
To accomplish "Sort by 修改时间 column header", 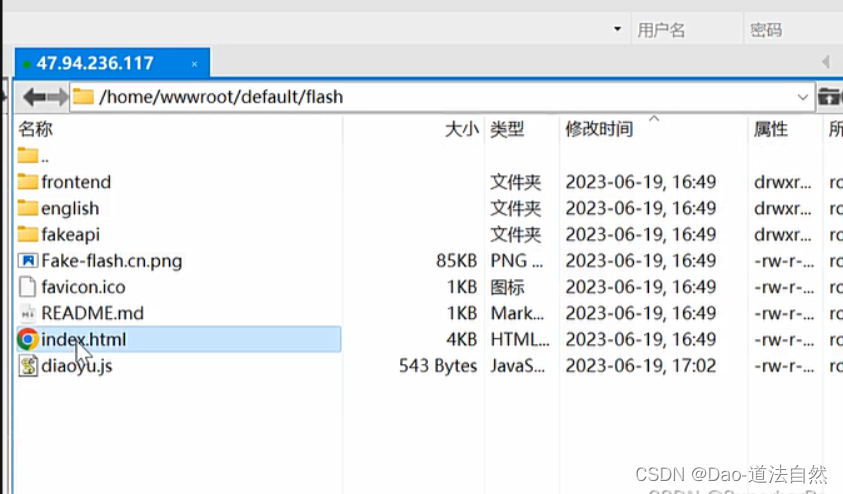I will [599, 130].
